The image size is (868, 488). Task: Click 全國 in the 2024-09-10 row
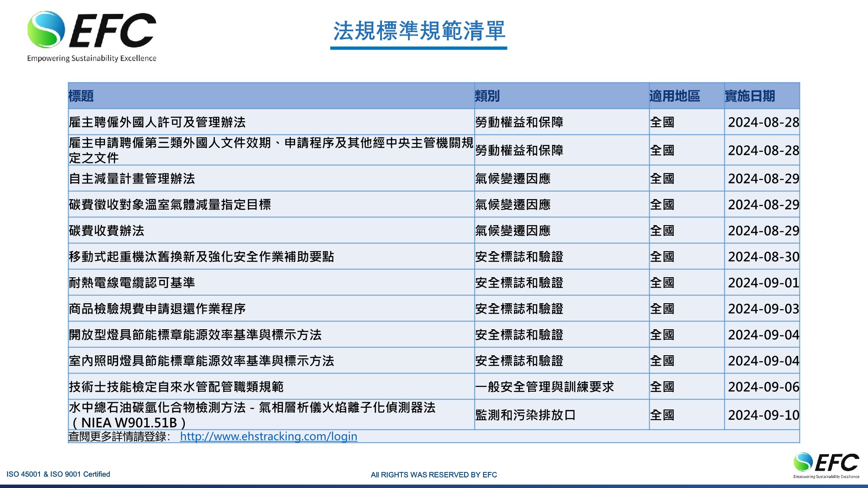pyautogui.click(x=662, y=415)
